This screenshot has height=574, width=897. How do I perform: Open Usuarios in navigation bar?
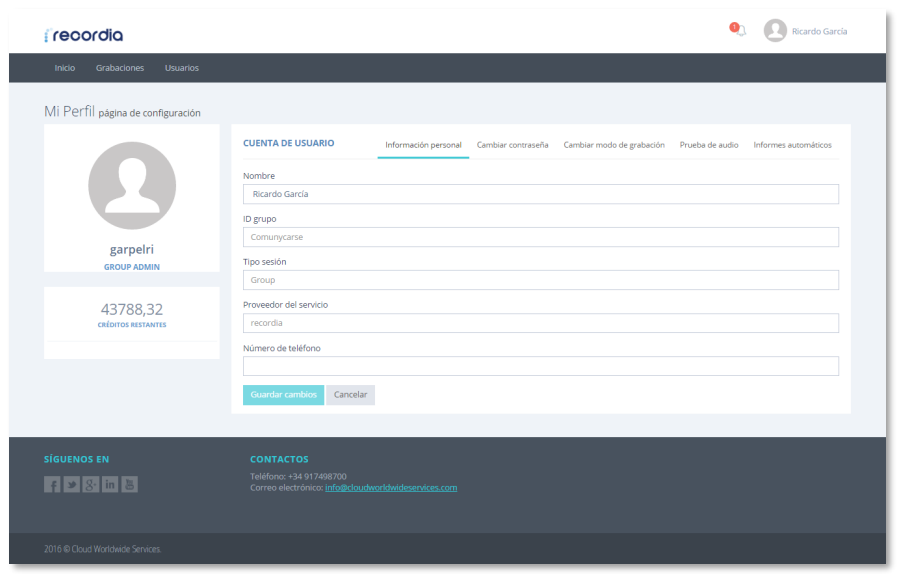[x=182, y=68]
